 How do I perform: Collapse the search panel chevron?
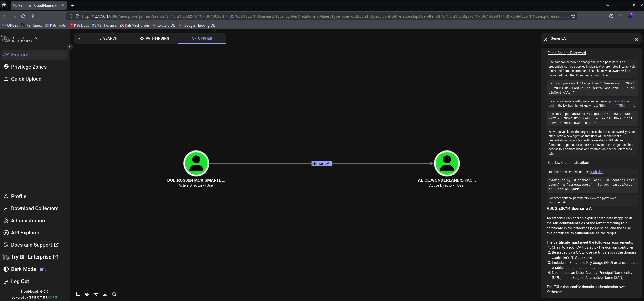[79, 38]
